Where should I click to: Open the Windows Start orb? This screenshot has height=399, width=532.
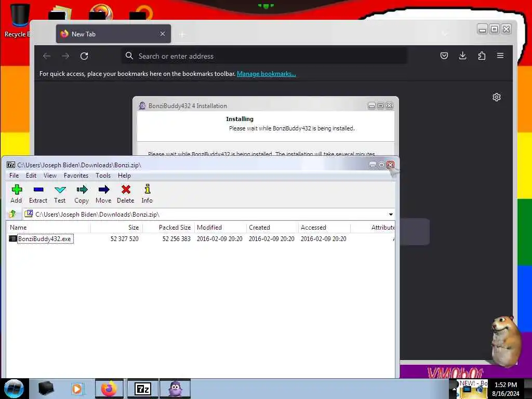[14, 389]
